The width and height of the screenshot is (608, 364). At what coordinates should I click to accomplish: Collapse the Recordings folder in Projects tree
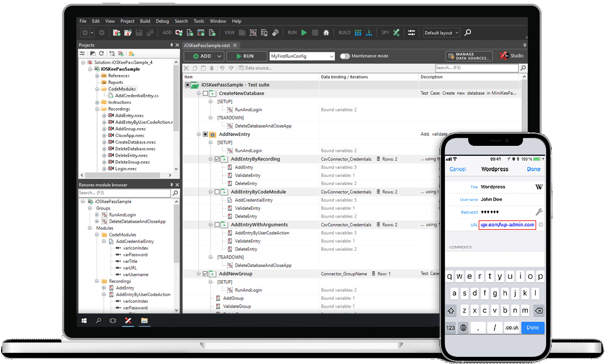click(97, 109)
